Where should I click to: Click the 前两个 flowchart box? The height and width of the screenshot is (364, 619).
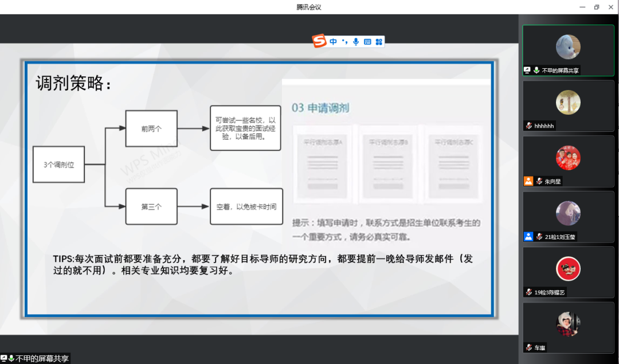click(151, 129)
